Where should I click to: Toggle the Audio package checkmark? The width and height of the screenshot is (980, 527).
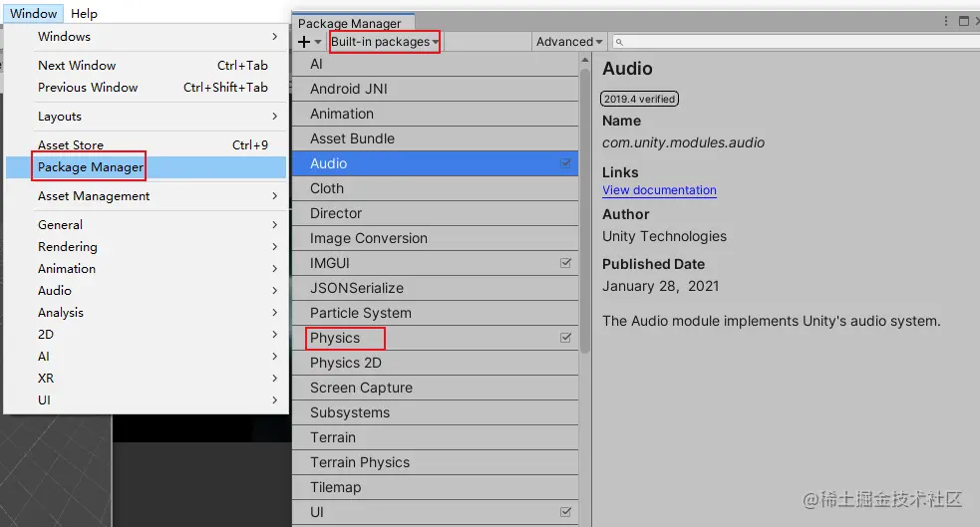pos(565,163)
